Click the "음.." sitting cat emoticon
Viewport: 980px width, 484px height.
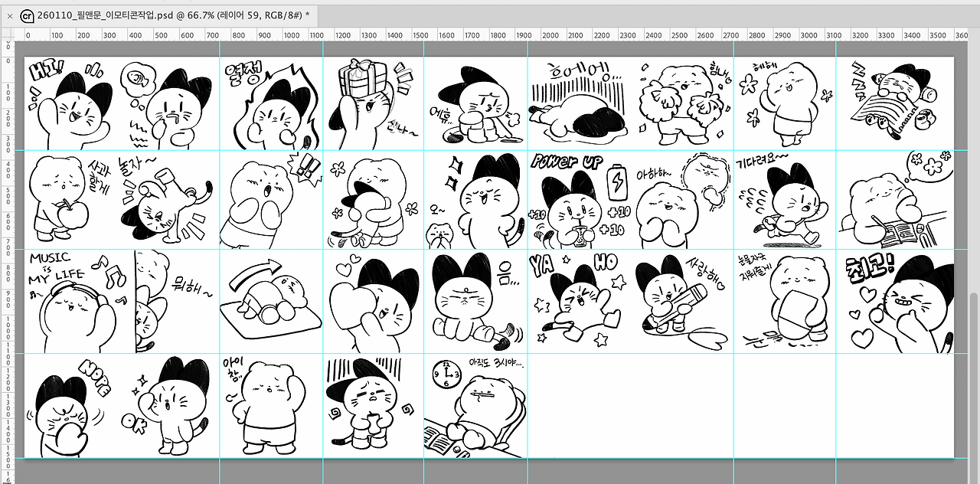(x=476, y=300)
